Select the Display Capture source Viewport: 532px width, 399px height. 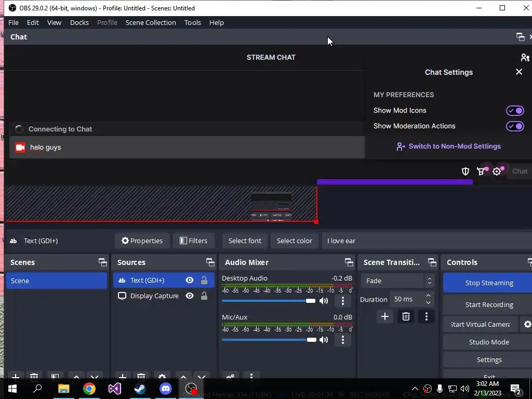[x=154, y=296]
